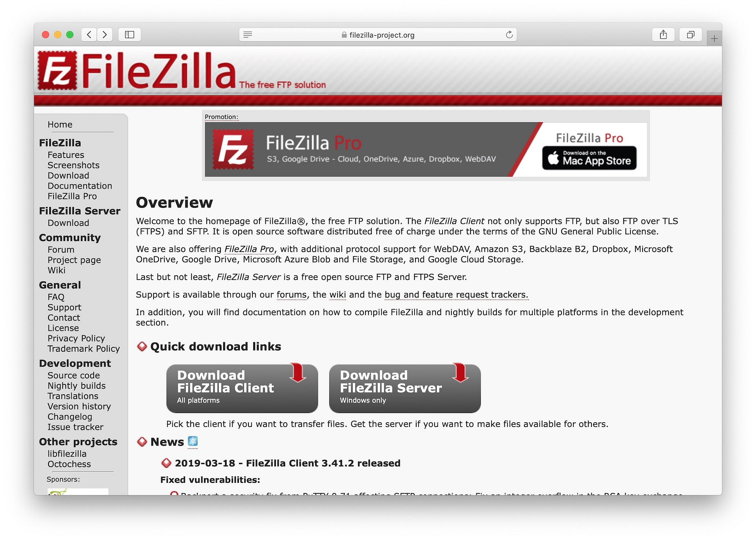Open the Features page under FileZilla
Viewport: 756px width, 540px height.
click(65, 155)
